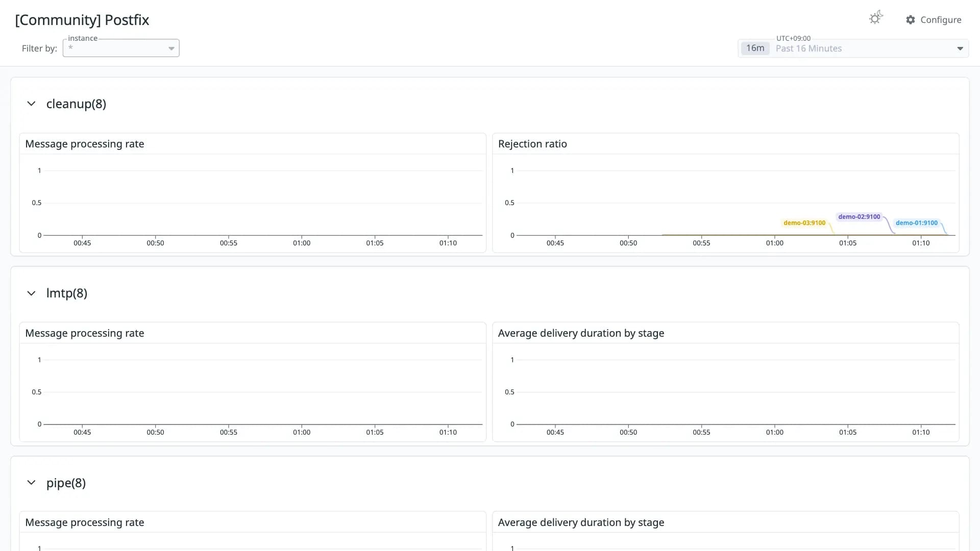This screenshot has height=551, width=980.
Task: Select the Rejection ratio panel title
Action: point(532,144)
